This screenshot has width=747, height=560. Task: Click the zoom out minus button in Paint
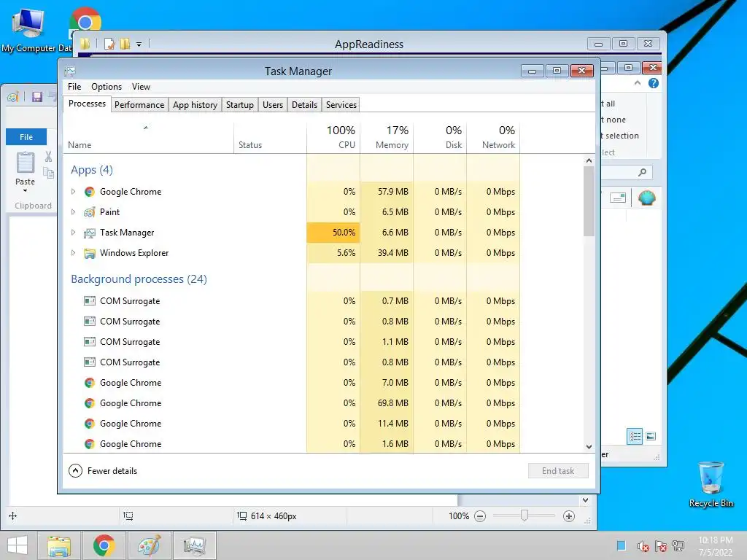480,516
